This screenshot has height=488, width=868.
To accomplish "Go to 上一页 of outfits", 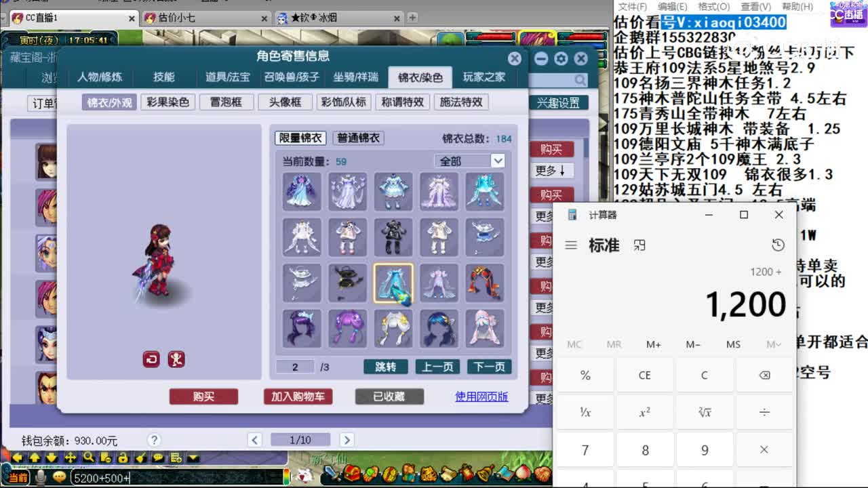I will click(437, 367).
